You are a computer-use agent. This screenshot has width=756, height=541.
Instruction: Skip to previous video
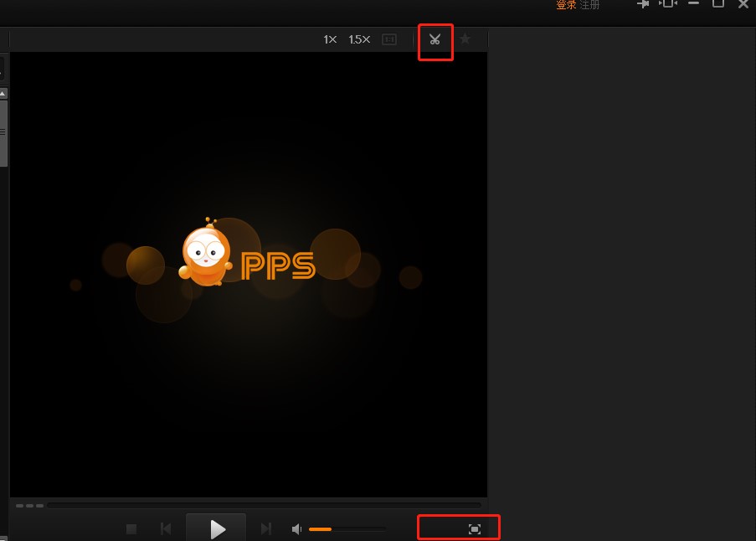coord(166,529)
